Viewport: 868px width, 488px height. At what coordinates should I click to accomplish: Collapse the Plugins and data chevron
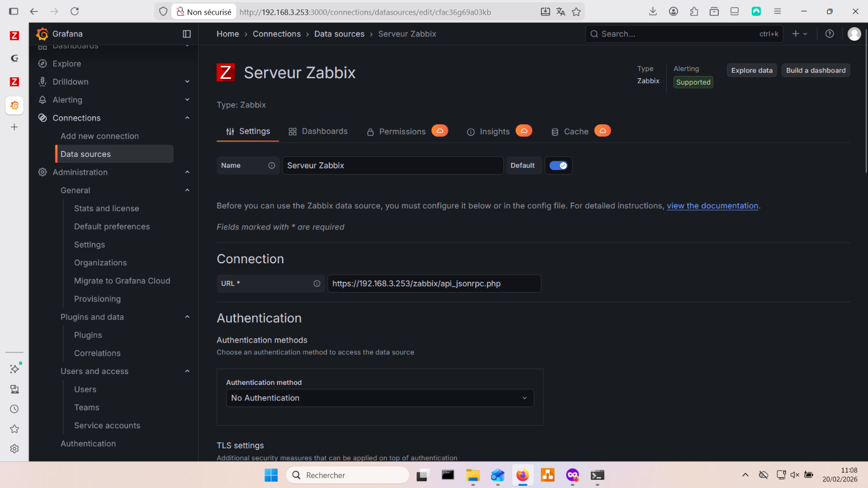click(187, 317)
